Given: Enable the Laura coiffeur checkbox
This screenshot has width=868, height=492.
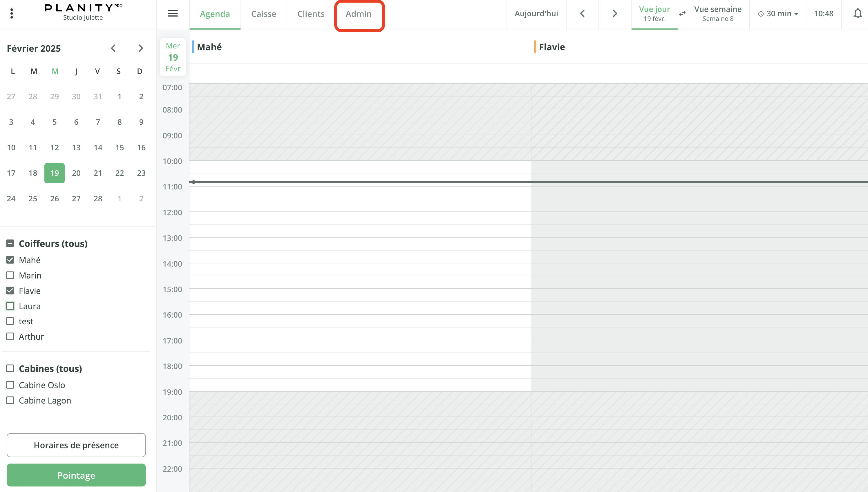Looking at the screenshot, I should coord(10,306).
